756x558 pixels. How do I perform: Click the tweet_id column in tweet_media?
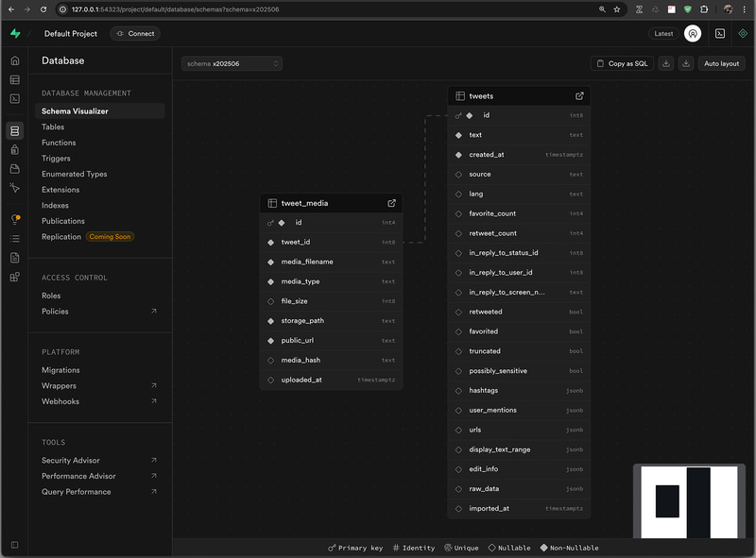pos(332,243)
